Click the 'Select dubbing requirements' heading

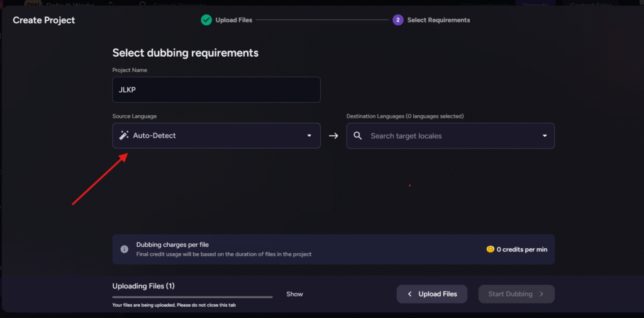coord(186,53)
